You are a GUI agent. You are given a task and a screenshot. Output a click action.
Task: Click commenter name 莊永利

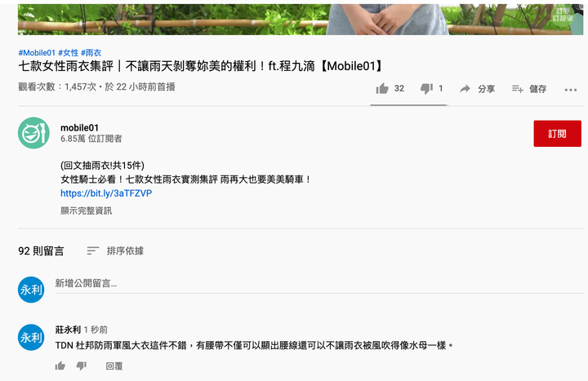68,330
